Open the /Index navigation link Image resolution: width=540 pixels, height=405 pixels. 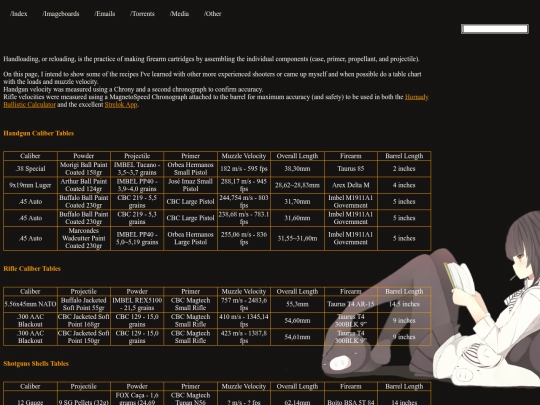pos(19,14)
